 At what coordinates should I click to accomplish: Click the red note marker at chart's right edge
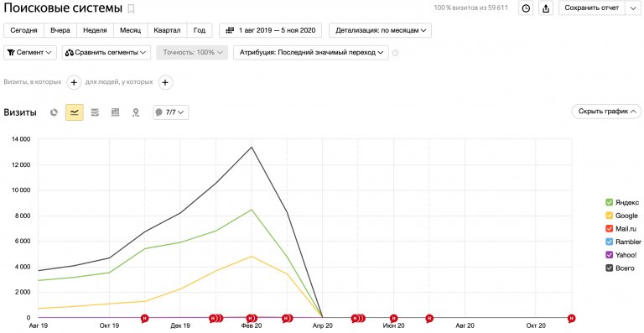pyautogui.click(x=571, y=318)
